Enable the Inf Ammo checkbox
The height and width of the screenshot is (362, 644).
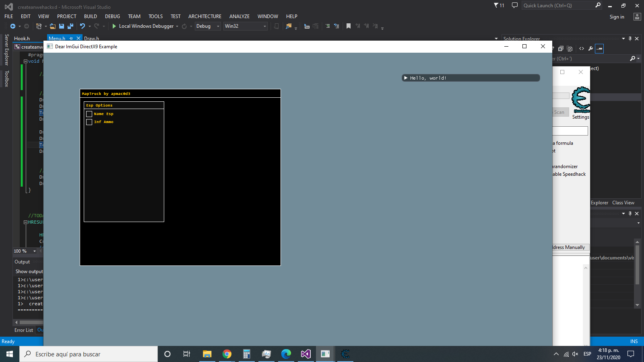click(89, 122)
